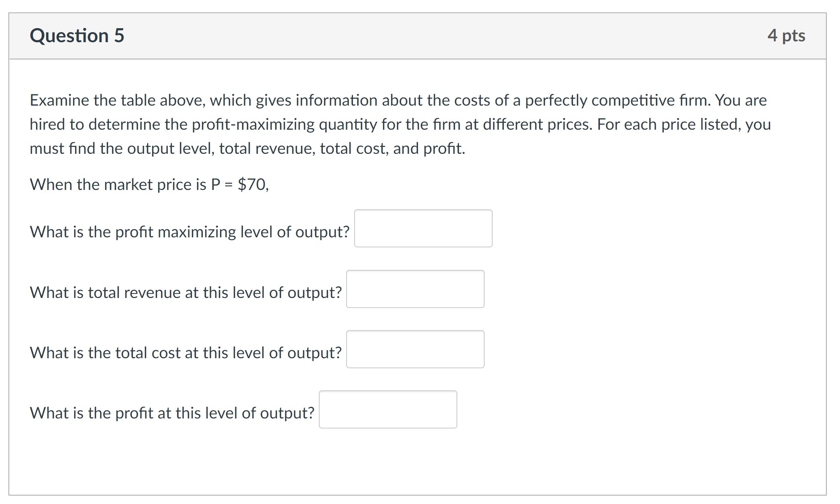
Task: Select the profit question text
Action: [172, 412]
